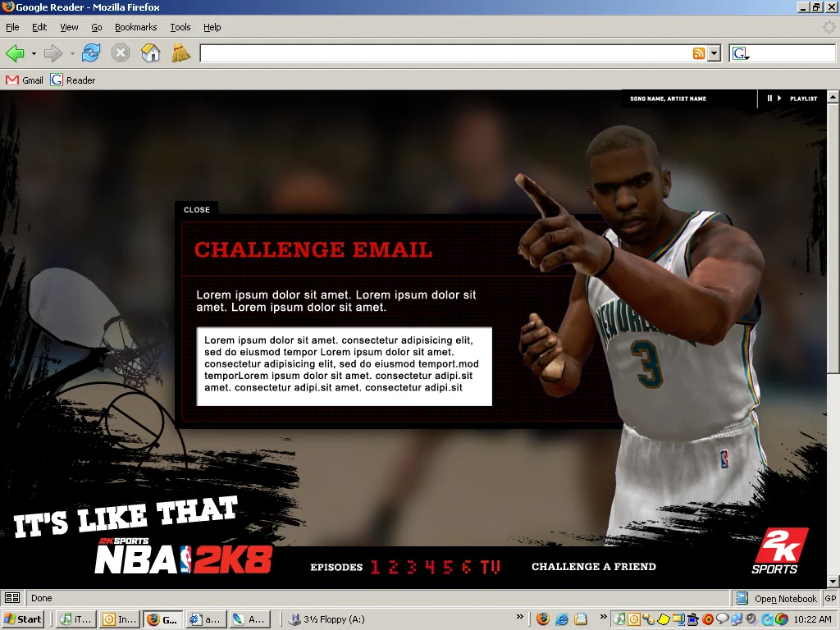840x630 pixels.
Task: Click the status bar panel icon at left
Action: click(11, 598)
